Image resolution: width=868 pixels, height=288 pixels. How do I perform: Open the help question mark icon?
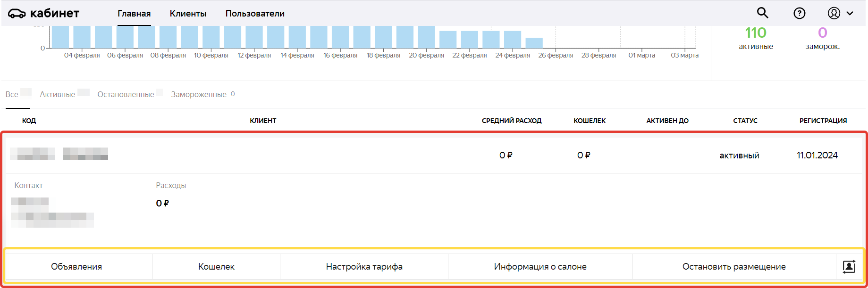click(799, 13)
